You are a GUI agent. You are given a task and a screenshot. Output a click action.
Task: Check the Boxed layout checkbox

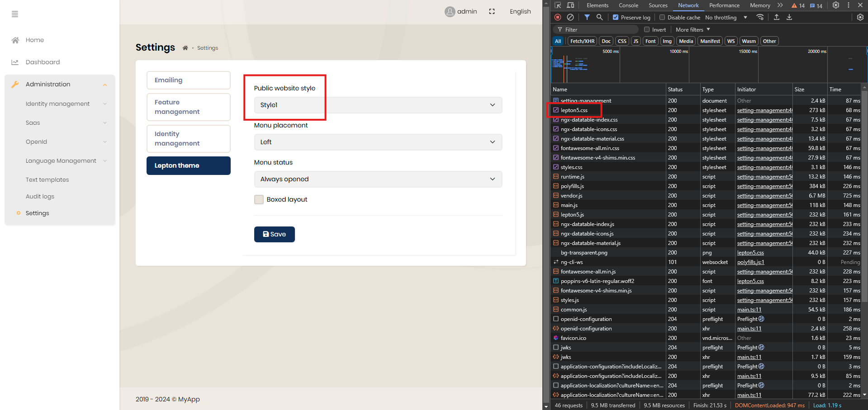point(259,199)
